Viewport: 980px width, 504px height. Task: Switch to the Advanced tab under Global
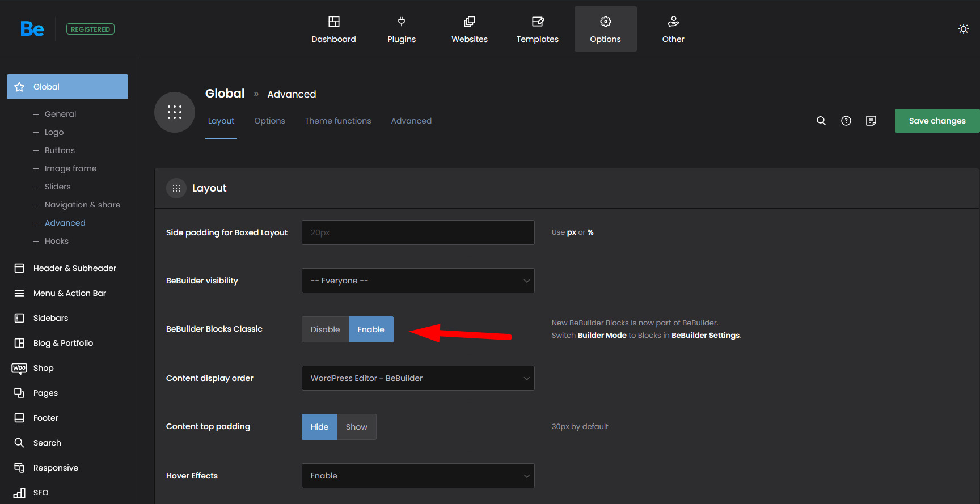(411, 121)
